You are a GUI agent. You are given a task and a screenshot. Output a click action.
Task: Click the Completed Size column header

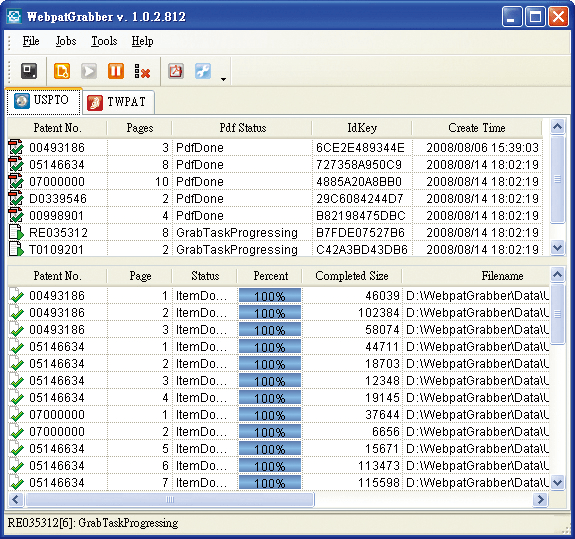tap(352, 276)
